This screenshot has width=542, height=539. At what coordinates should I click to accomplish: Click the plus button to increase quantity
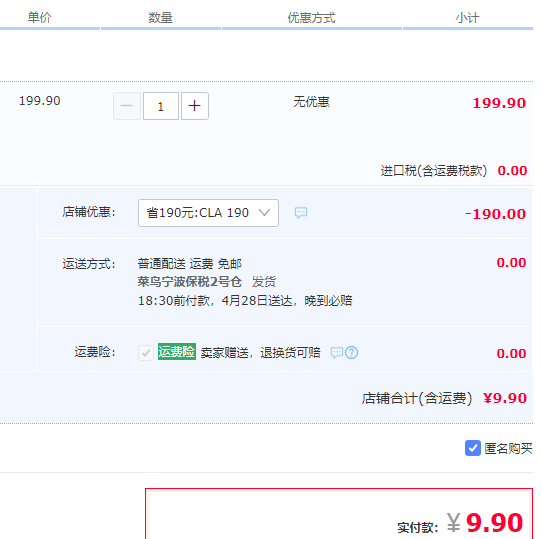(195, 106)
